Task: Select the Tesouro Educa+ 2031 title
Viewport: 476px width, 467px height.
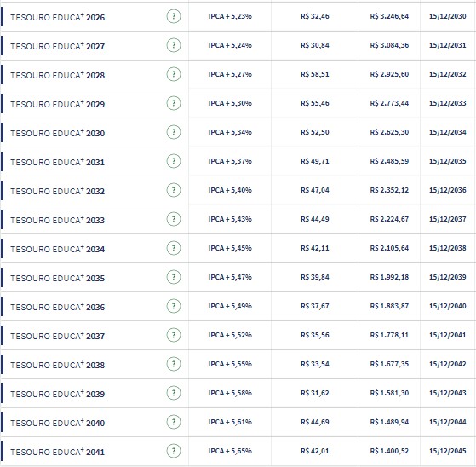Action: (x=58, y=162)
